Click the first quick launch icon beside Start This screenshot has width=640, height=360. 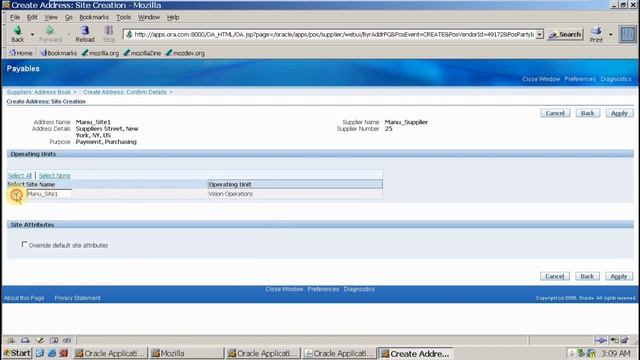click(40, 353)
